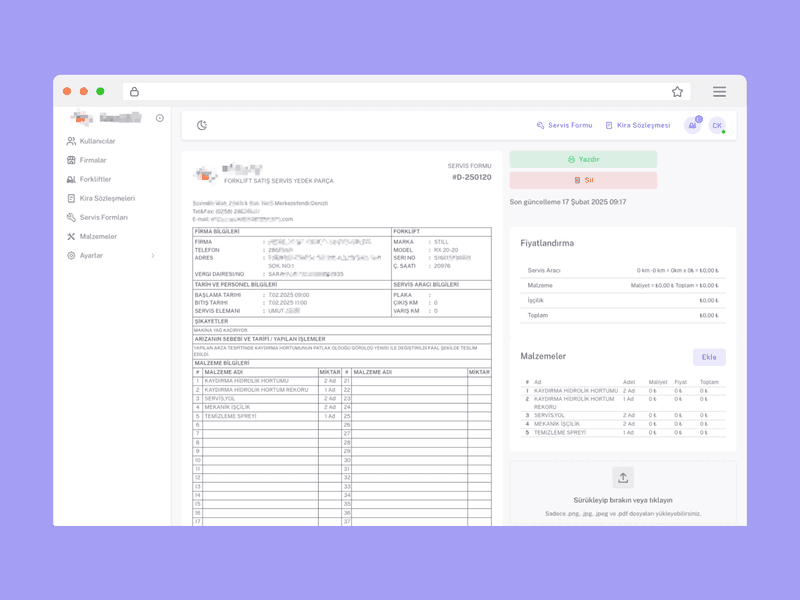Open the CK user avatar menu
This screenshot has width=800, height=600.
pos(717,125)
